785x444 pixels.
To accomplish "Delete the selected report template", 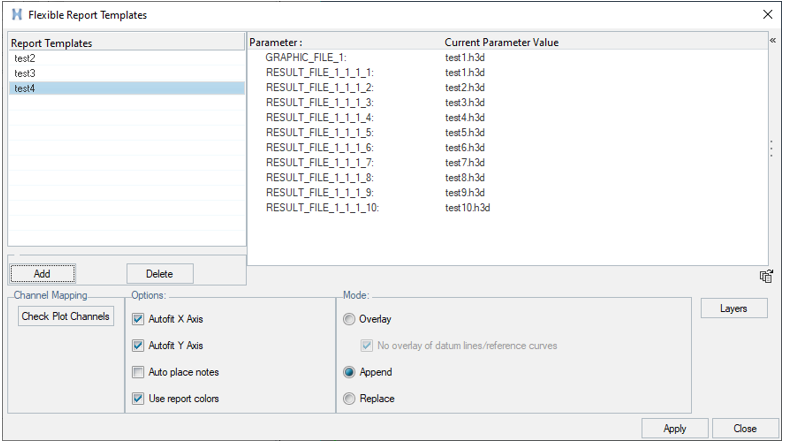I will [159, 274].
